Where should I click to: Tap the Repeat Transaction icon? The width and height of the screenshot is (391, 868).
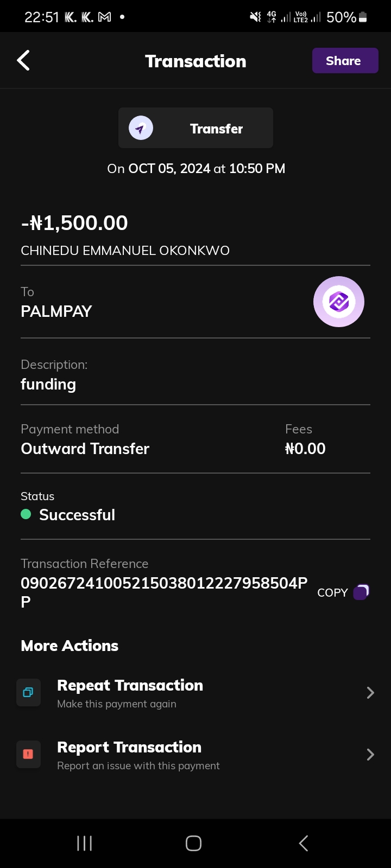click(x=28, y=693)
